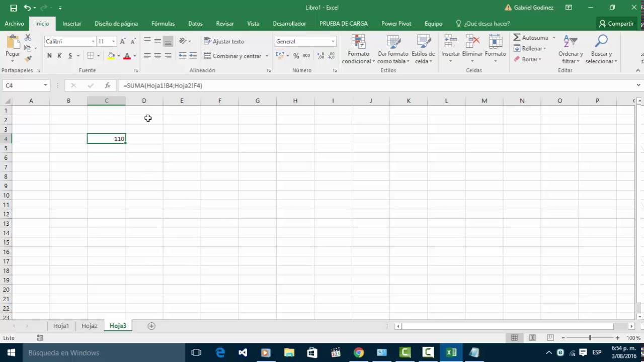Toggle center horizontal alignment
The width and height of the screenshot is (644, 362).
point(157,56)
